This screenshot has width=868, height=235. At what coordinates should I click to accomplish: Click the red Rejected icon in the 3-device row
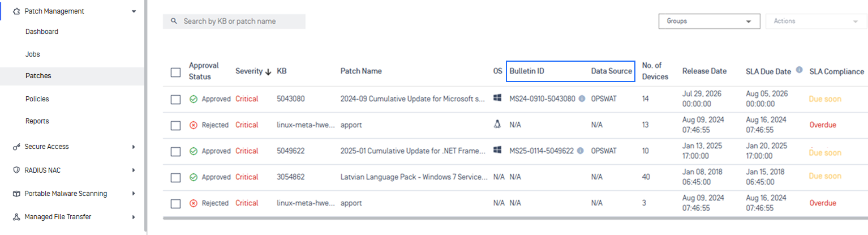pos(194,203)
